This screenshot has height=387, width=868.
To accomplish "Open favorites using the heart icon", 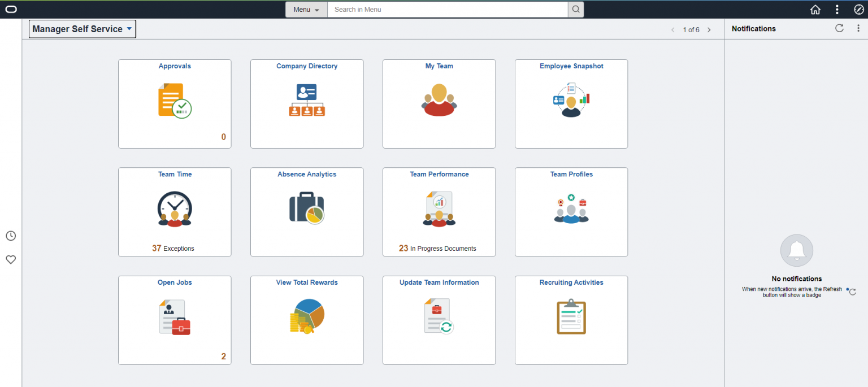I will pyautogui.click(x=10, y=259).
